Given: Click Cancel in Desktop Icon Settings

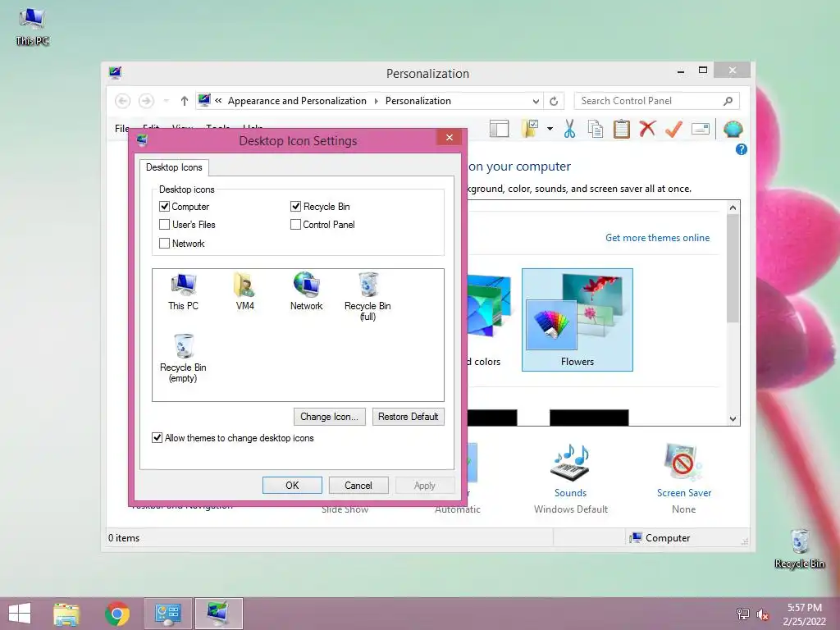Looking at the screenshot, I should click(x=358, y=486).
